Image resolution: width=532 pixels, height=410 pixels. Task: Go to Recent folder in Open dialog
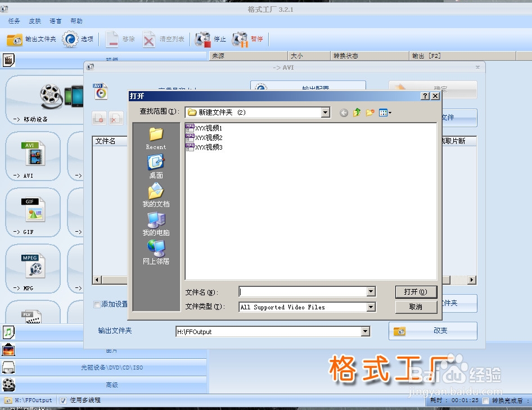(156, 138)
